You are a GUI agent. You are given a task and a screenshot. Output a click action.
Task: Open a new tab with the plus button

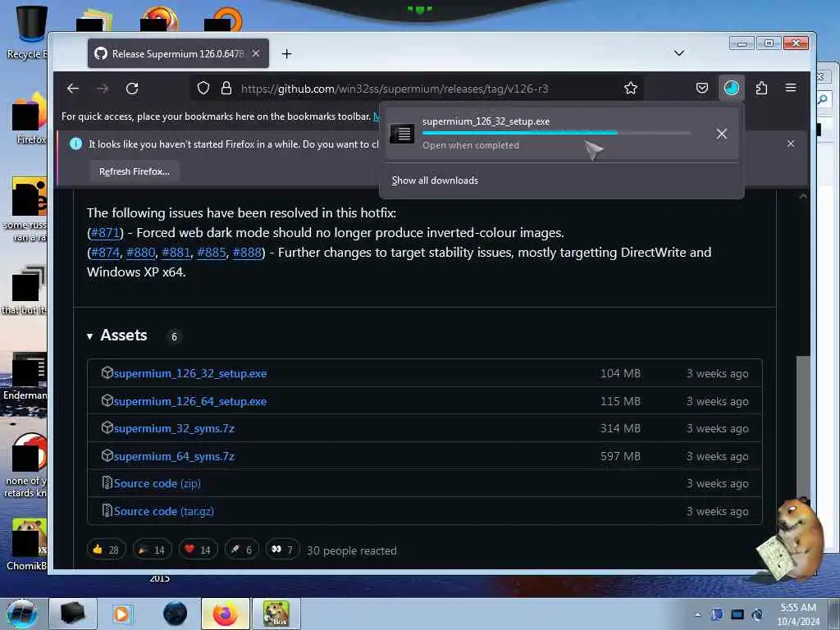[x=286, y=53]
